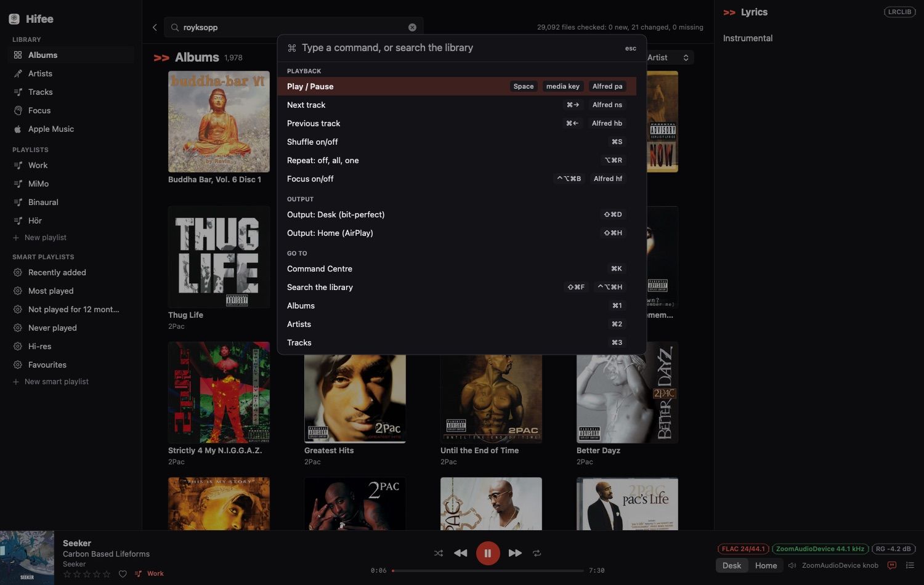
Task: Rate the track with the fifth star
Action: click(107, 574)
